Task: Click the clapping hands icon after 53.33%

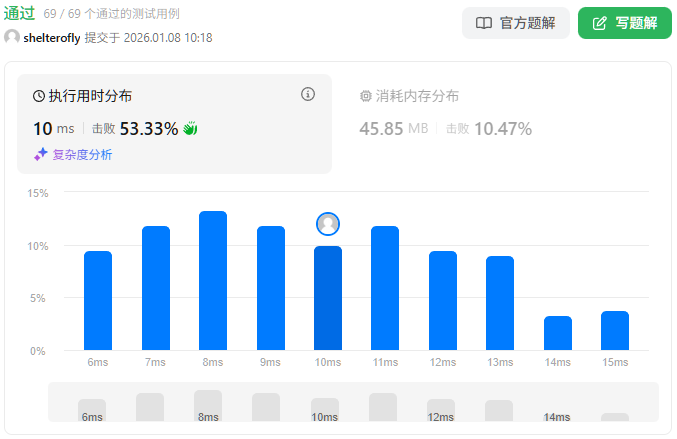Action: coord(191,129)
